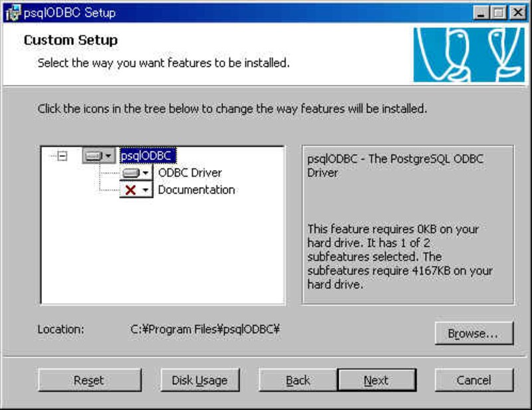The height and width of the screenshot is (410, 532).
Task: Cancel the psqlODBC setup
Action: point(474,380)
